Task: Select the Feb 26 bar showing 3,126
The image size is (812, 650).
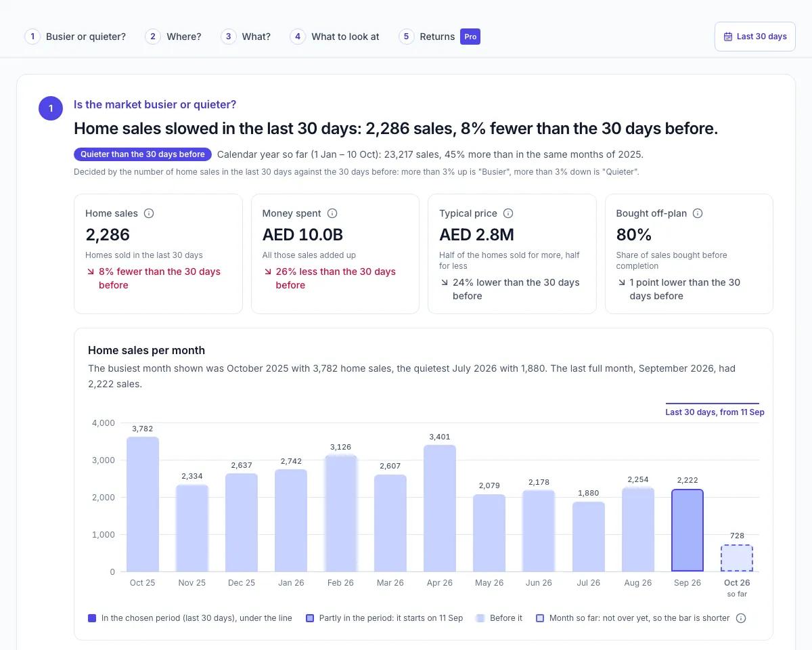Action: coord(340,513)
